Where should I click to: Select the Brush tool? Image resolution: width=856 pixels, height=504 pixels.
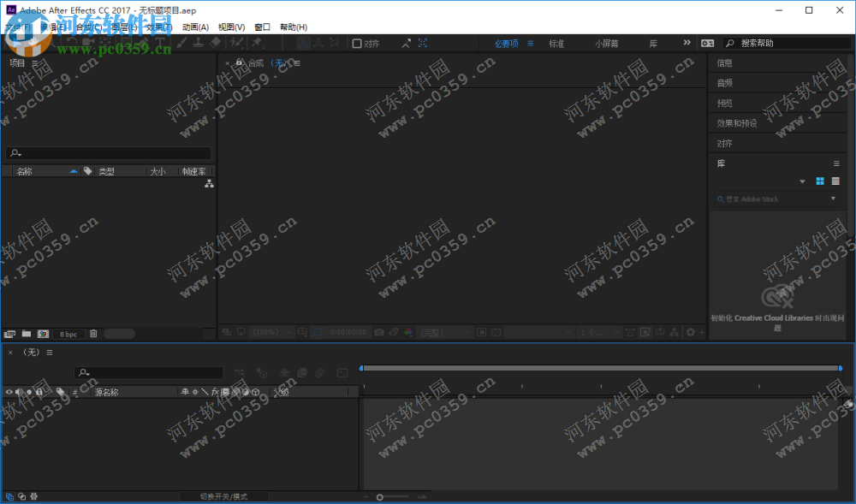(x=180, y=42)
